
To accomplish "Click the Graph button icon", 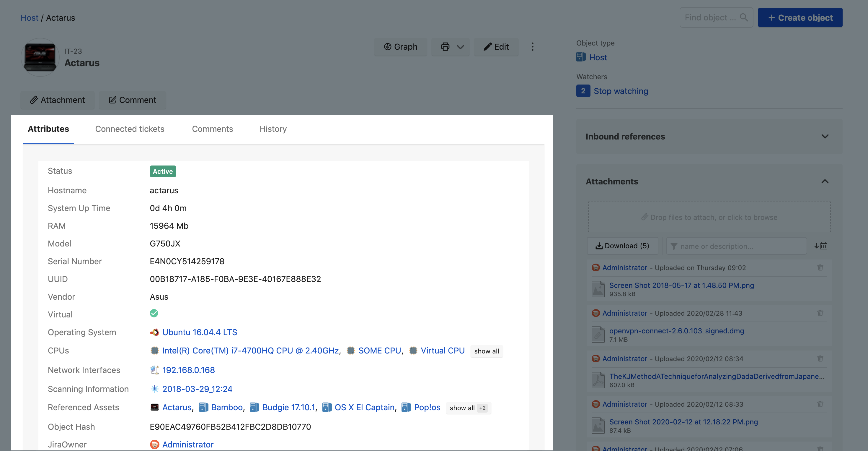I will click(x=387, y=47).
